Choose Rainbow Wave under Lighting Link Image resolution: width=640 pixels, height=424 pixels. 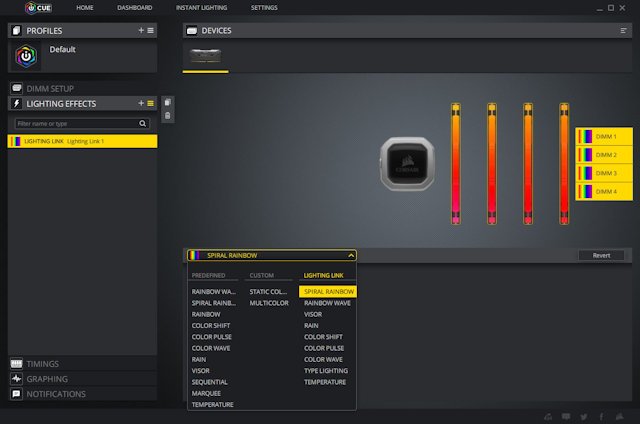tap(327, 303)
